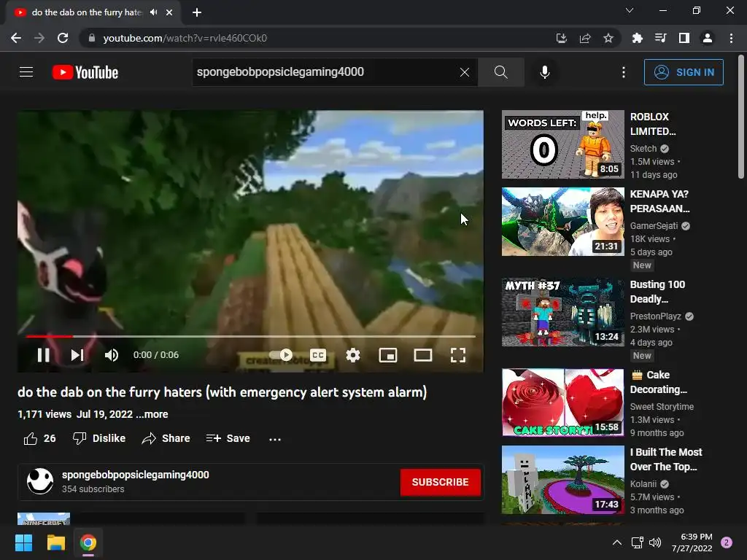Seek along the video progress bar
This screenshot has width=747, height=560.
pos(251,336)
